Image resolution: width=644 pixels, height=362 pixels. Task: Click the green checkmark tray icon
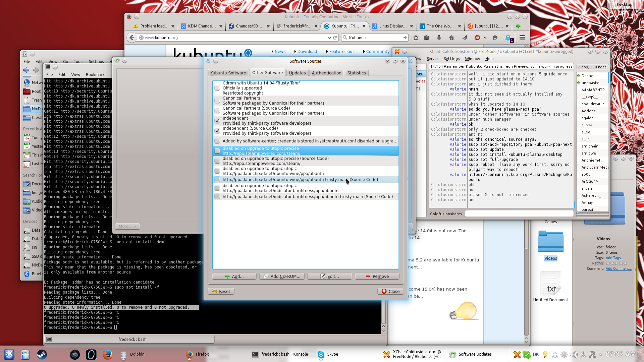527,354
